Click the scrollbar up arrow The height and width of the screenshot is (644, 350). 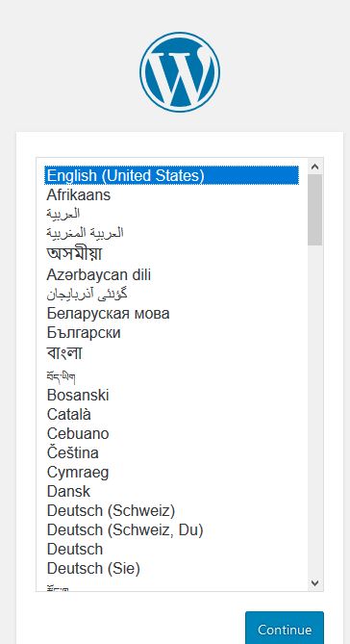click(315, 167)
